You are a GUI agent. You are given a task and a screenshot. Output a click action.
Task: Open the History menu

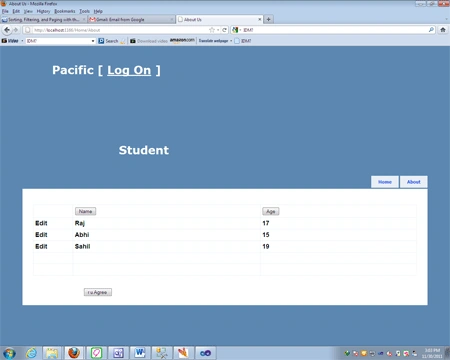click(43, 11)
